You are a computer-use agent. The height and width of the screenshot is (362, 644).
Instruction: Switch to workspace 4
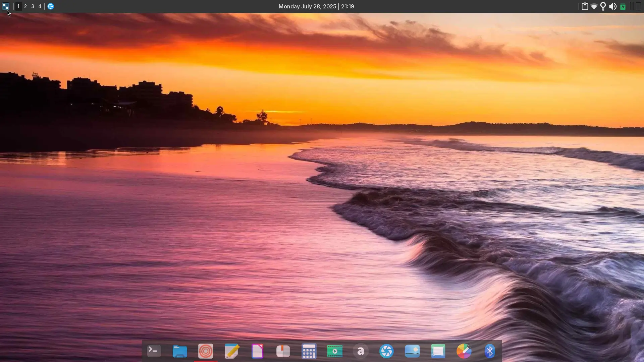pos(40,6)
